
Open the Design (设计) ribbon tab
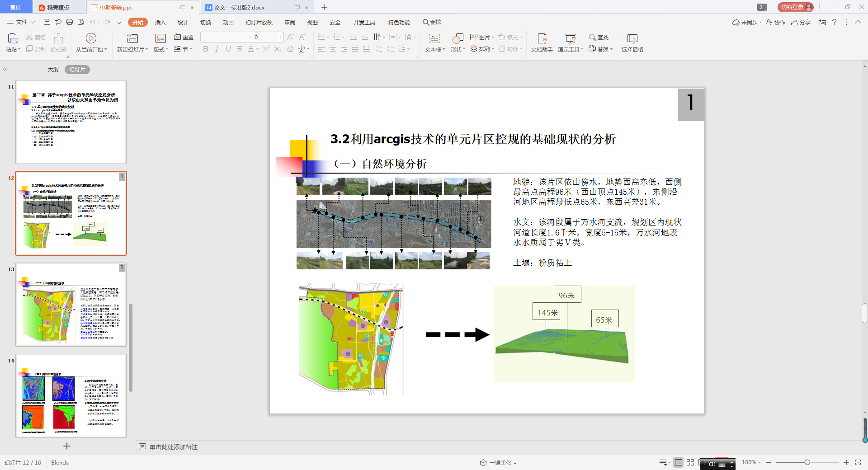[x=183, y=22]
